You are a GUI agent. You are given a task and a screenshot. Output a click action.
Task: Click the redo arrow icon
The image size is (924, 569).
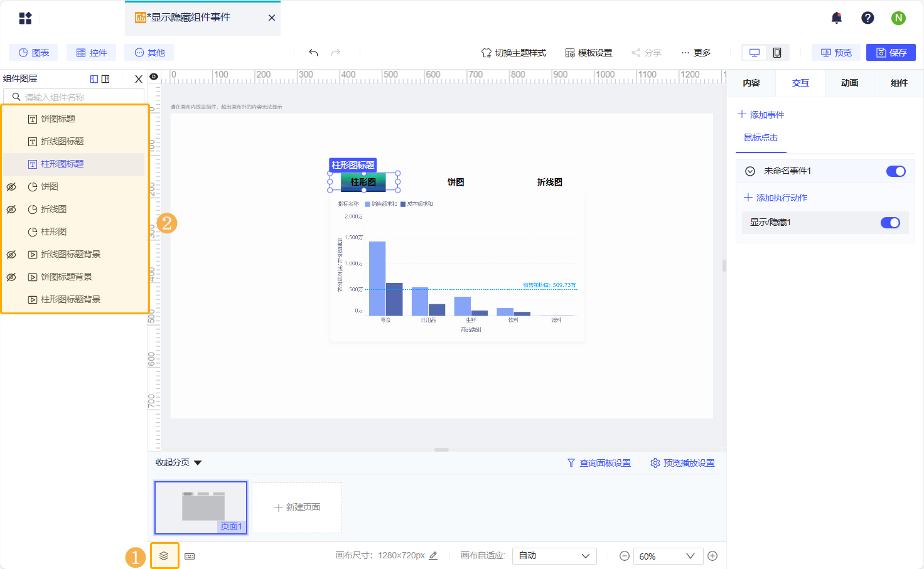336,53
